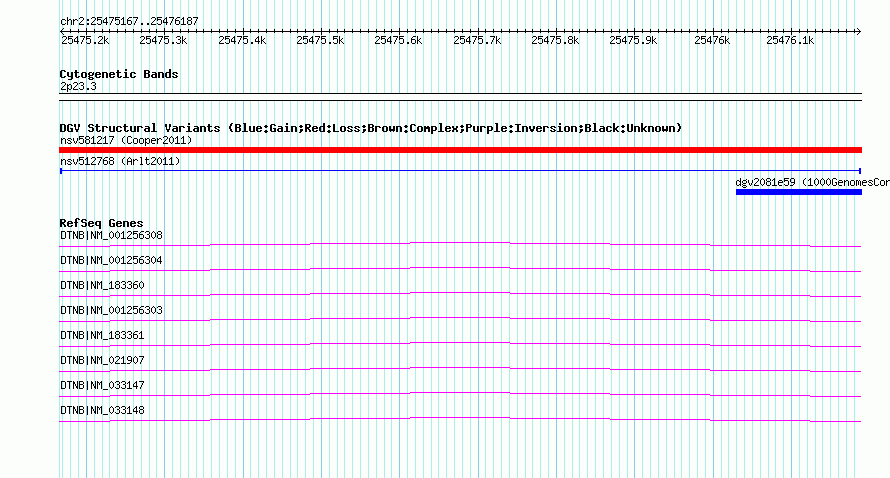Open the DTNB|NM_033147 transcript label

102,385
